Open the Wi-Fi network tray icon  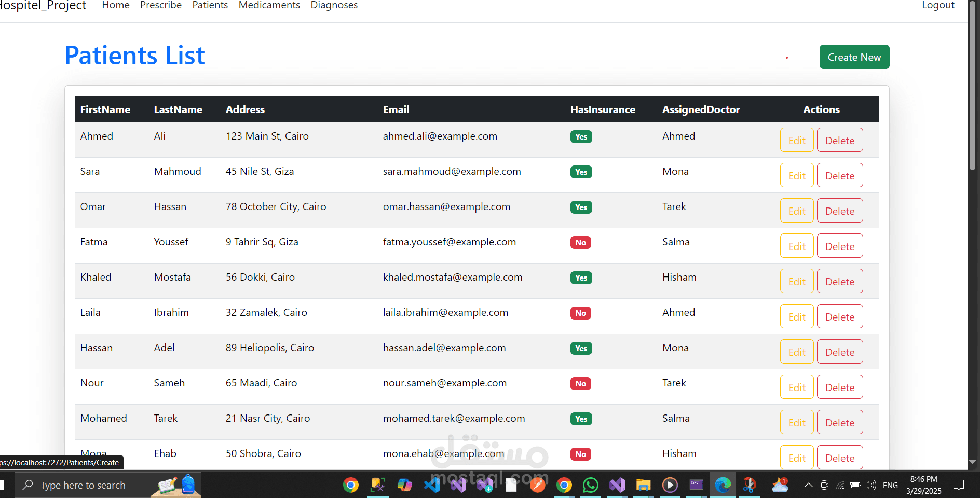840,485
